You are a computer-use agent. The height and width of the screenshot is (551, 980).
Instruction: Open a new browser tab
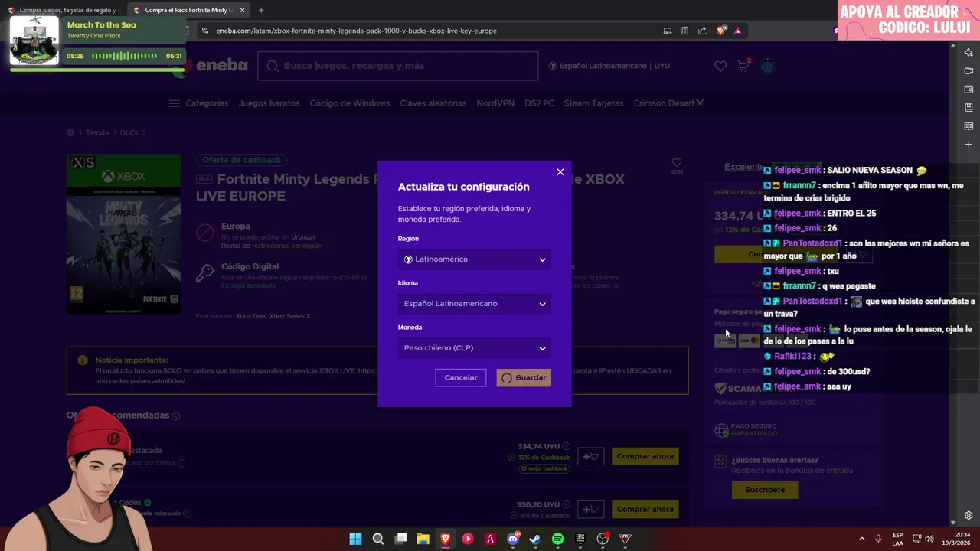pos(261,10)
